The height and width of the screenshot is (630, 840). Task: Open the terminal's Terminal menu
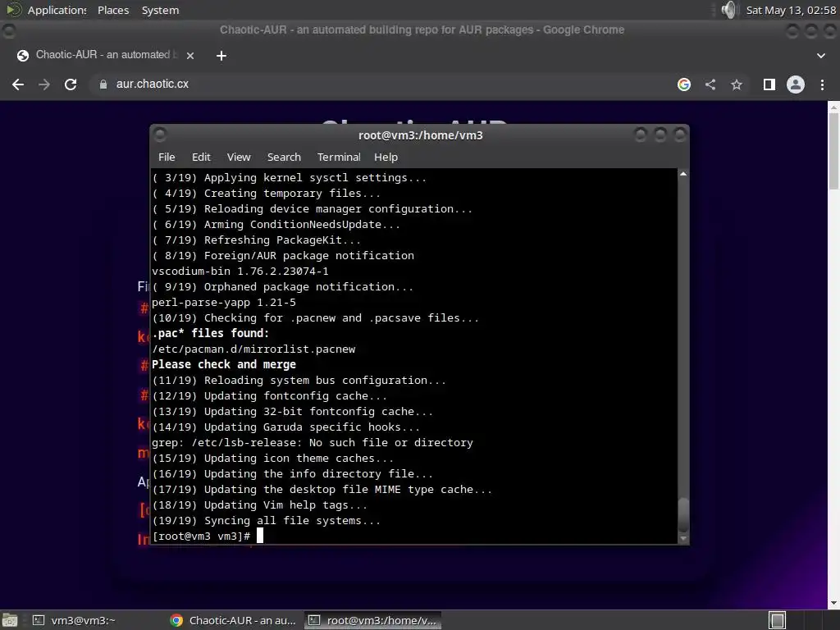coord(339,157)
